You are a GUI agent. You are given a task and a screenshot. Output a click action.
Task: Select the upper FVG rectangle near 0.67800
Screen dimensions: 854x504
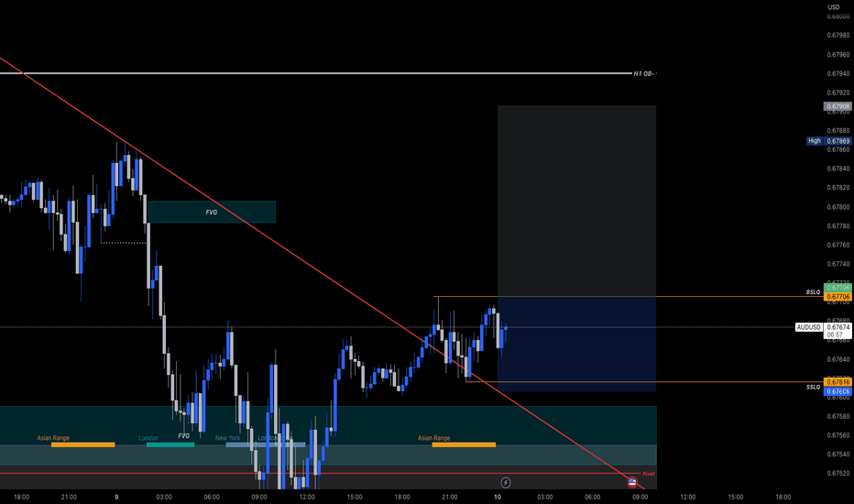(x=212, y=212)
